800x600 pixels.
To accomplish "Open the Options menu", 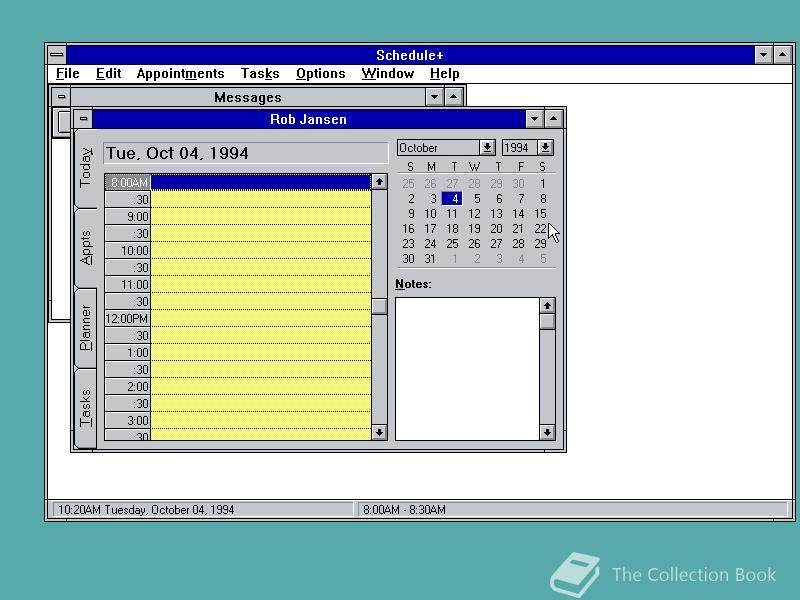I will click(x=320, y=73).
